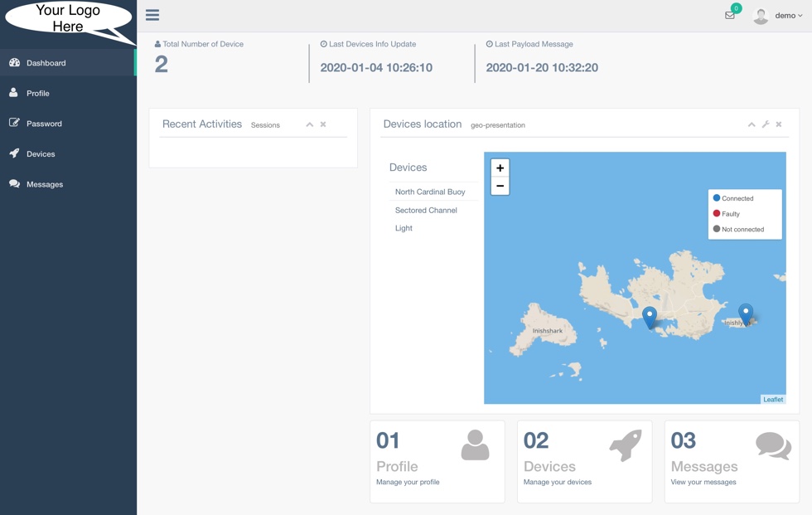
Task: Close the Devices location panel
Action: point(779,124)
